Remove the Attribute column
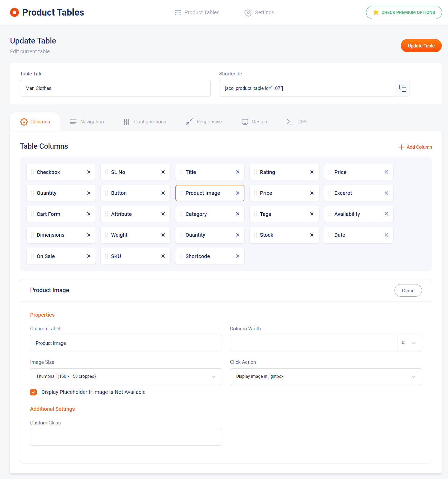 click(x=163, y=214)
